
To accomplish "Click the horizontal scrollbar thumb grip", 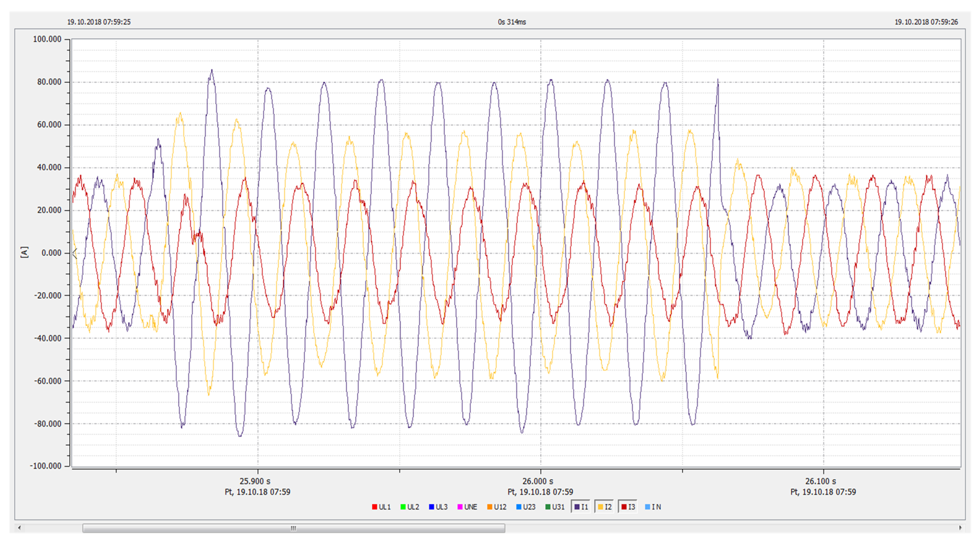I will (293, 528).
